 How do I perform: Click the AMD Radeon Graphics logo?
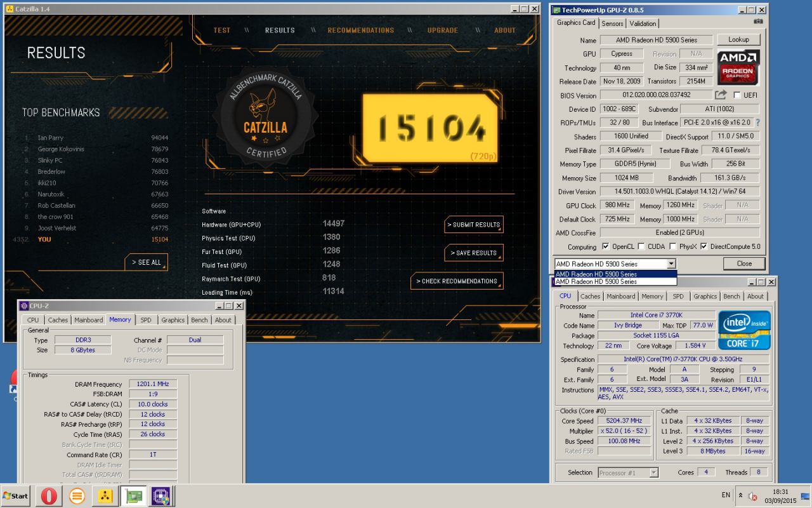pyautogui.click(x=738, y=67)
